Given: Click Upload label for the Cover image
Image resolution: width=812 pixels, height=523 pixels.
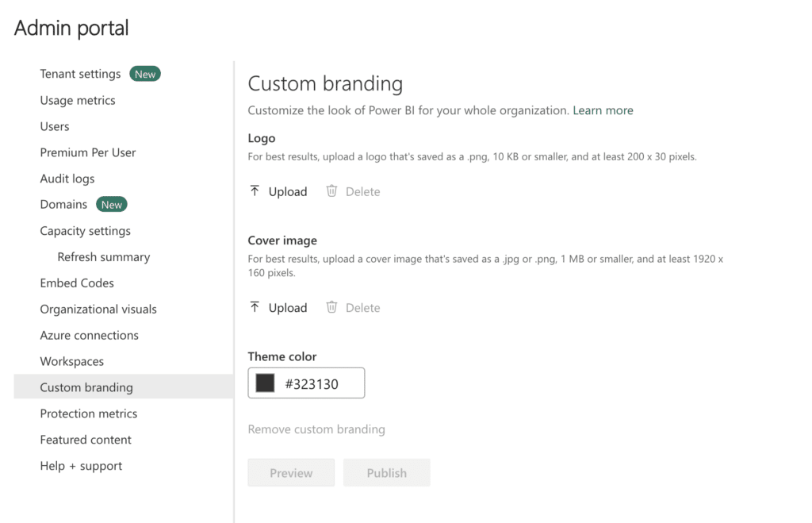Looking at the screenshot, I should tap(287, 308).
